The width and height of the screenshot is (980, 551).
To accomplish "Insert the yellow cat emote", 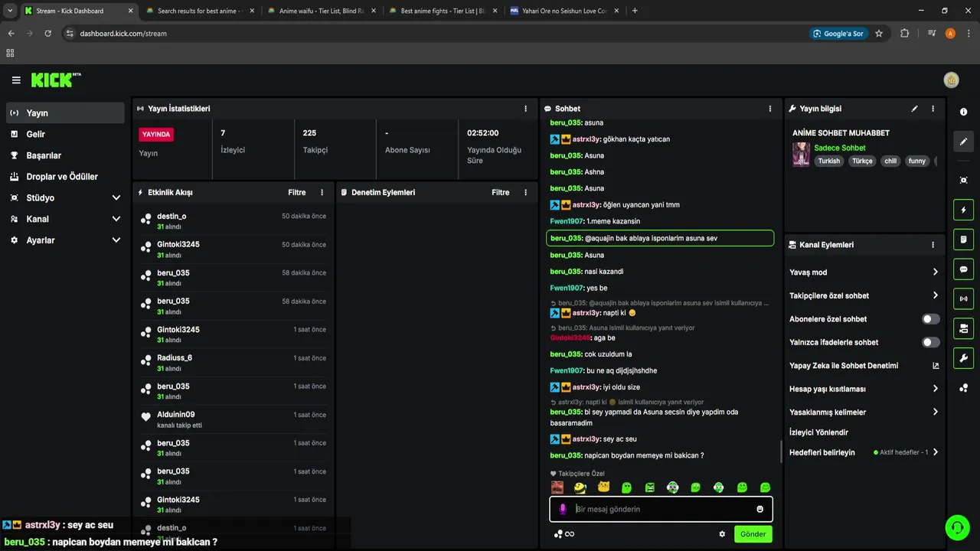I will click(603, 487).
